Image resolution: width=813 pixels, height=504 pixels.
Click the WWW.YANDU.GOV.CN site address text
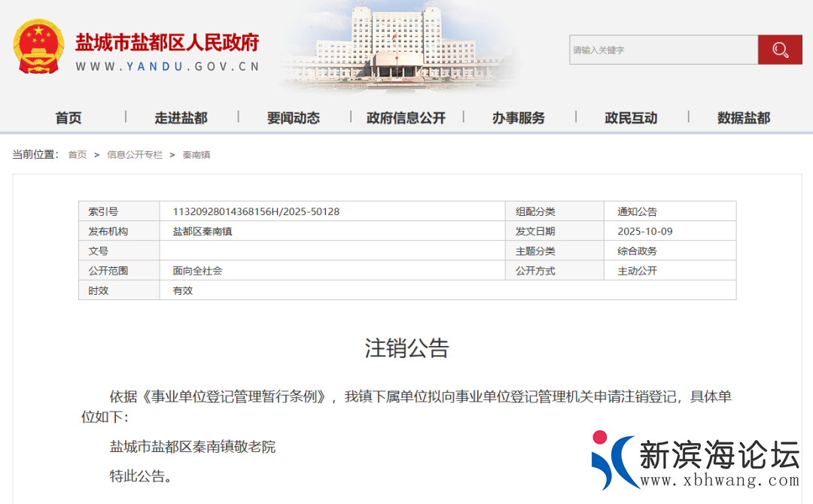167,66
